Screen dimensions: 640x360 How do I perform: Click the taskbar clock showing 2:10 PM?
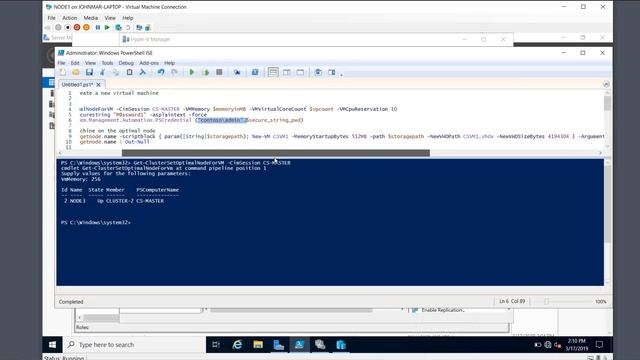(576, 345)
